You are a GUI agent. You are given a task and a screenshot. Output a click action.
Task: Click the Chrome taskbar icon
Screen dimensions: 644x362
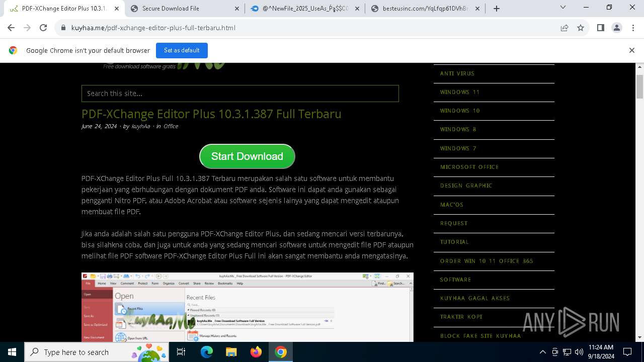click(281, 352)
